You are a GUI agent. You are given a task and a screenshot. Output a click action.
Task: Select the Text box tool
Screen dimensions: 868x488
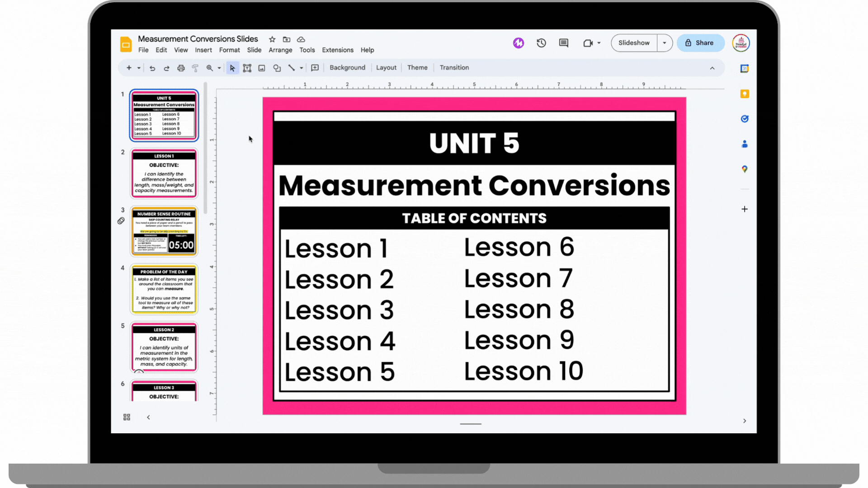click(x=247, y=68)
